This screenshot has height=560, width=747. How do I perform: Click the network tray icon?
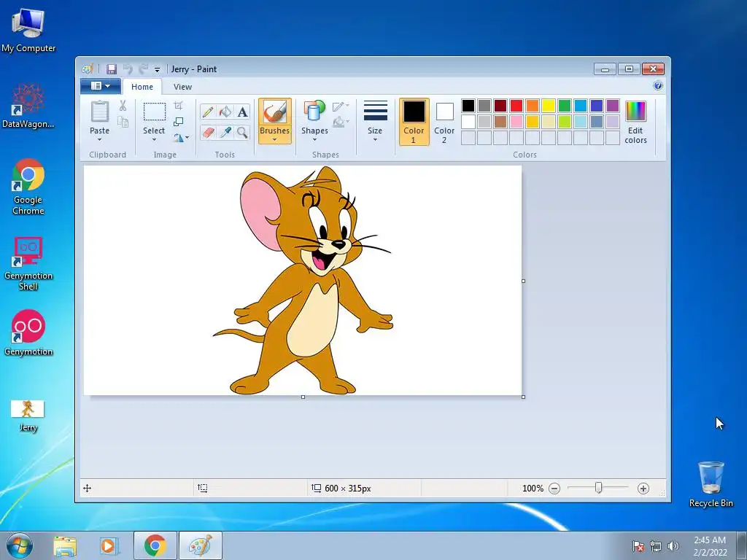pos(656,546)
